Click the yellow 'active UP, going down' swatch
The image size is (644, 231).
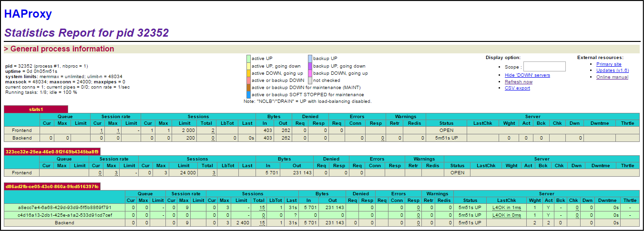point(248,66)
